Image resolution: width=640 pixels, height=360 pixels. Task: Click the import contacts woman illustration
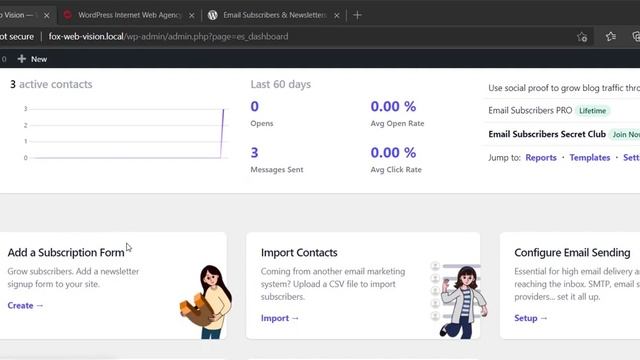click(x=459, y=300)
